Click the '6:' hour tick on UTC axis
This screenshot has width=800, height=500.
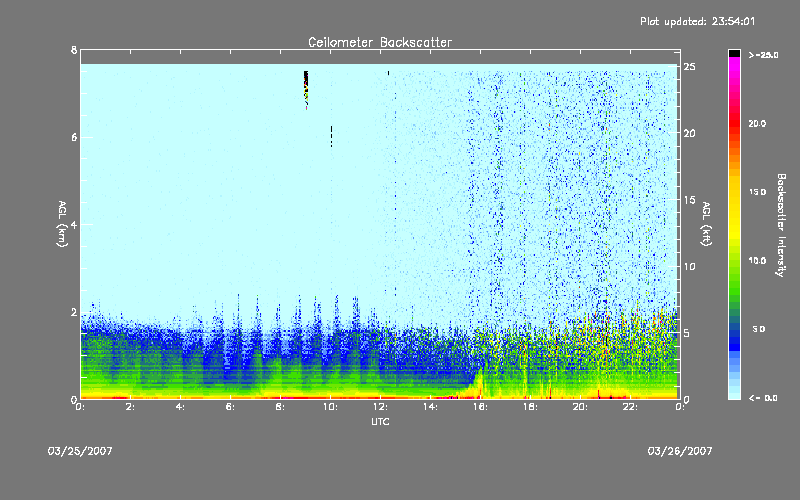(231, 407)
